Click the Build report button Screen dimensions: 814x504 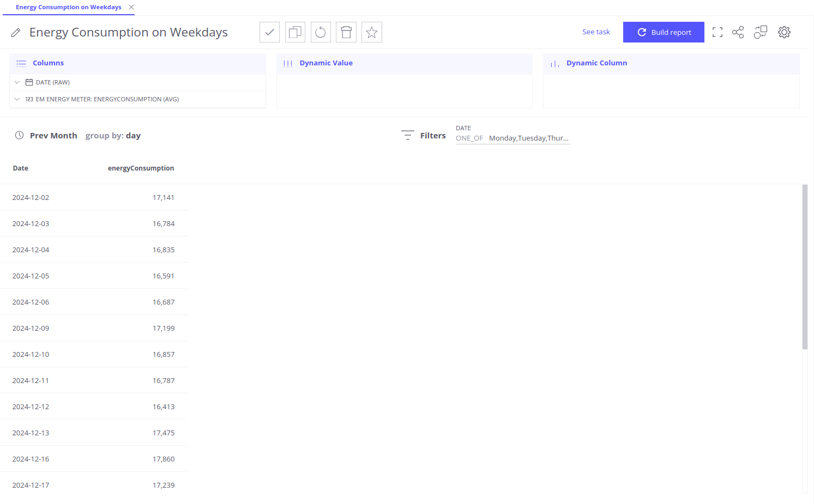(x=664, y=32)
